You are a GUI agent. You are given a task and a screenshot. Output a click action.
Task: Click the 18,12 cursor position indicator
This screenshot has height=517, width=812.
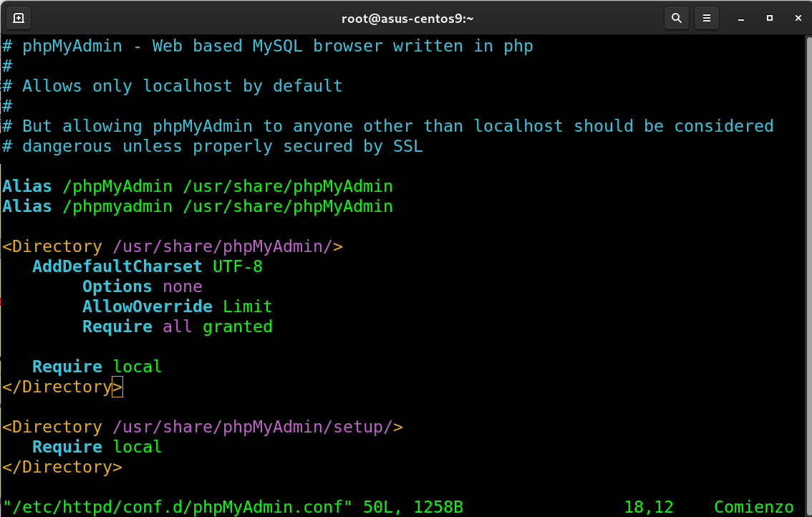coord(648,507)
